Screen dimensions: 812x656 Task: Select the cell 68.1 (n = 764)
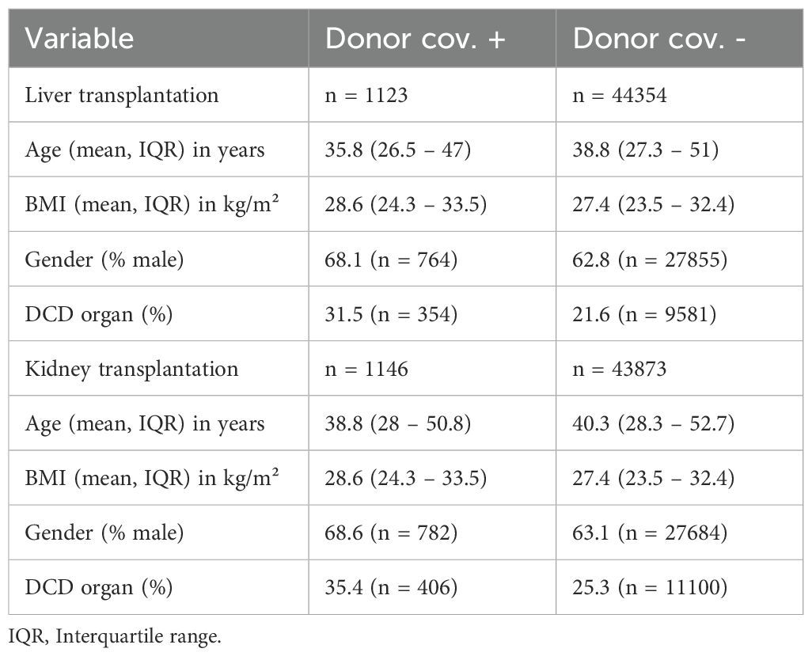point(391,260)
